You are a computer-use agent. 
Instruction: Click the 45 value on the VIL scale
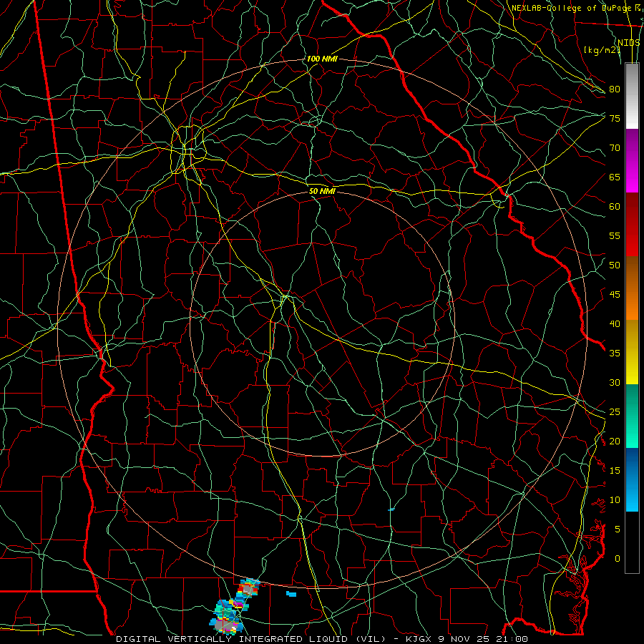(615, 295)
